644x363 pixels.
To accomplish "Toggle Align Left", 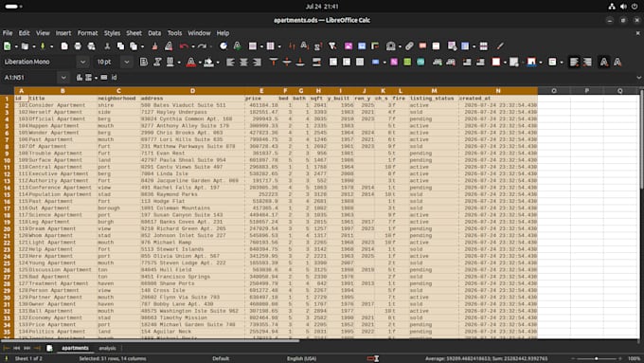I will (x=230, y=62).
